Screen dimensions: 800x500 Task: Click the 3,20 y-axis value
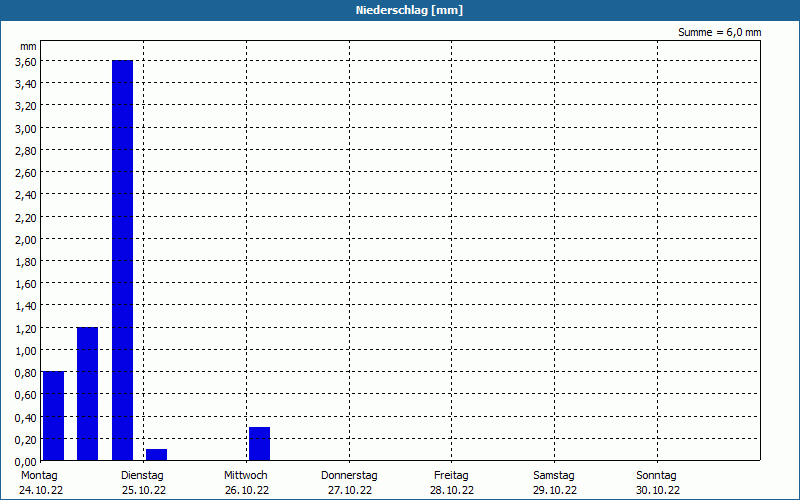(26, 106)
